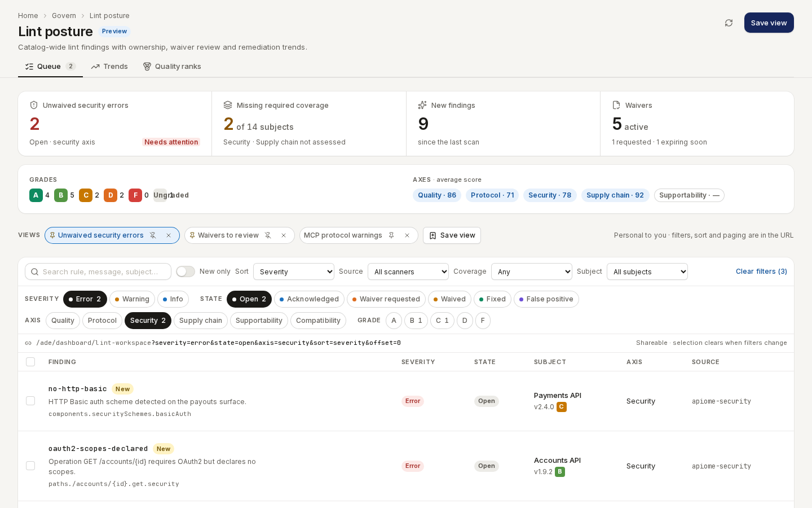
Task: Click the Missing required coverage layers icon
Action: click(x=228, y=105)
